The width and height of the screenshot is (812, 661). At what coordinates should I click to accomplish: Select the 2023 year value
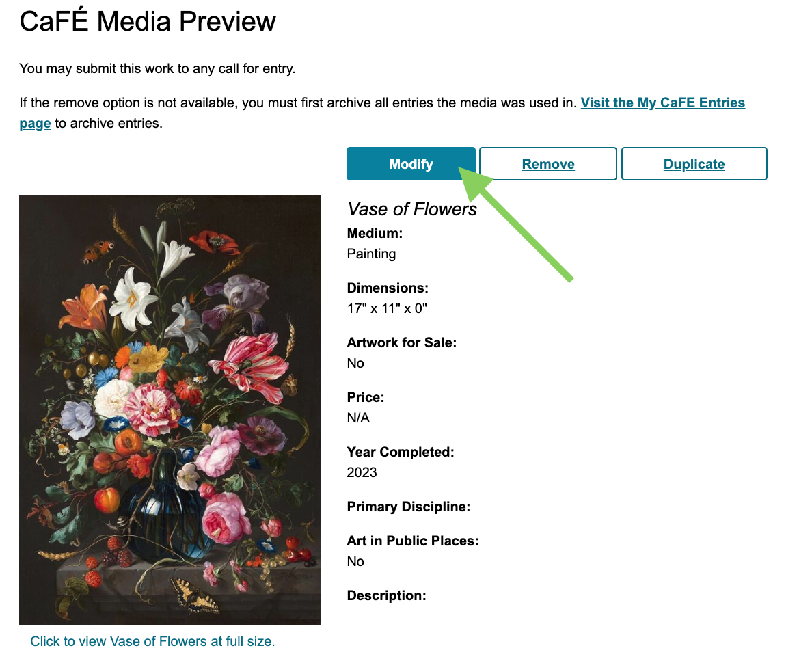(362, 472)
